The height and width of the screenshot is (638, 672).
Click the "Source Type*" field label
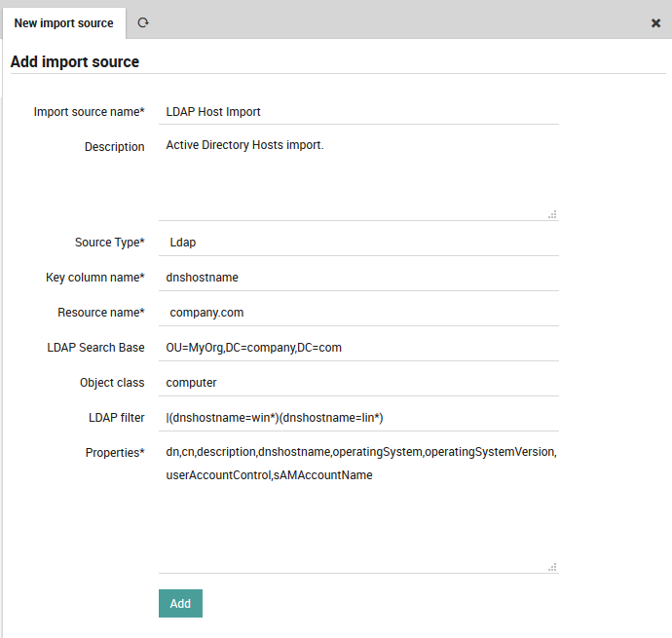[109, 243]
